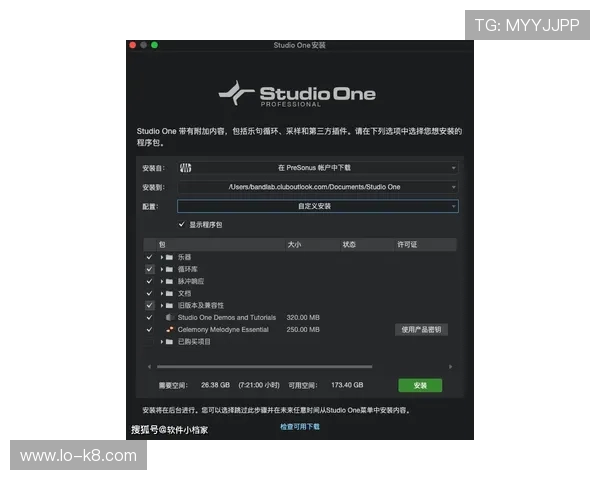
Task: Uncheck the 脉冲响应 package checkbox
Action: coord(150,281)
